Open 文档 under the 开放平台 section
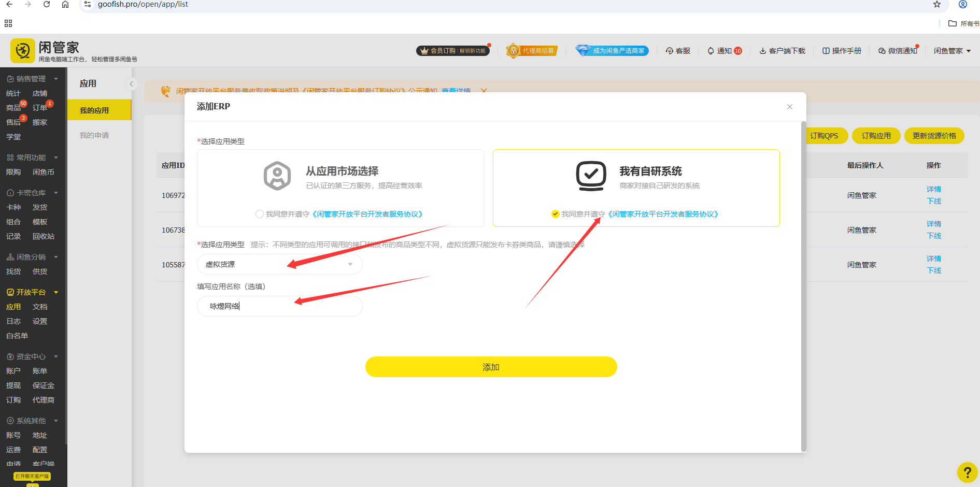The image size is (980, 487). pyautogui.click(x=40, y=306)
